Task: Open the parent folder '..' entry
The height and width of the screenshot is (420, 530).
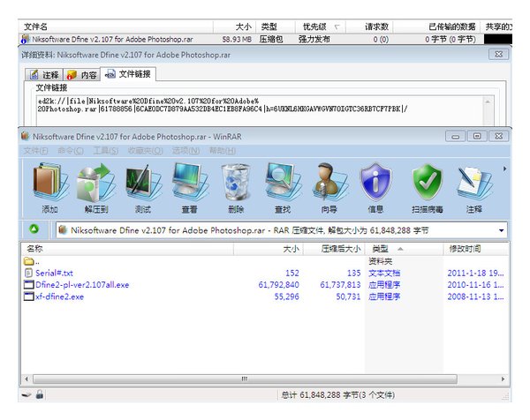Action: point(32,261)
